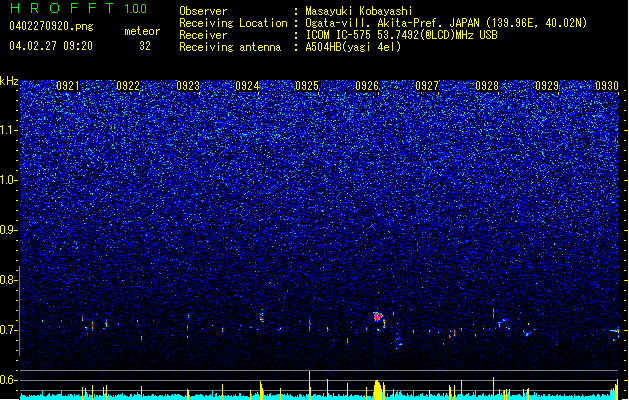The height and width of the screenshot is (400, 629).
Task: Click the 0925 time marker
Action: (x=307, y=86)
